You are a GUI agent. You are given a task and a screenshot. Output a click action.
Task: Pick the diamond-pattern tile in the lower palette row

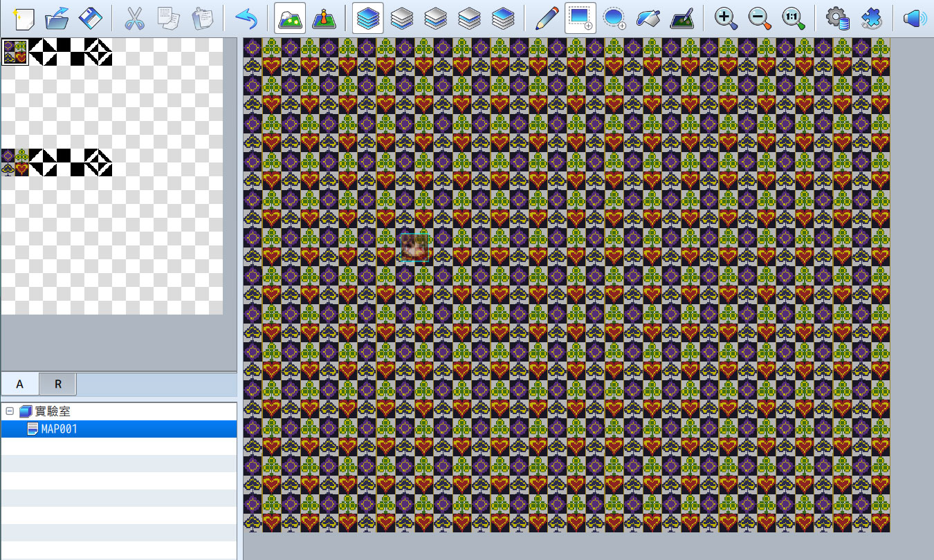pos(98,162)
